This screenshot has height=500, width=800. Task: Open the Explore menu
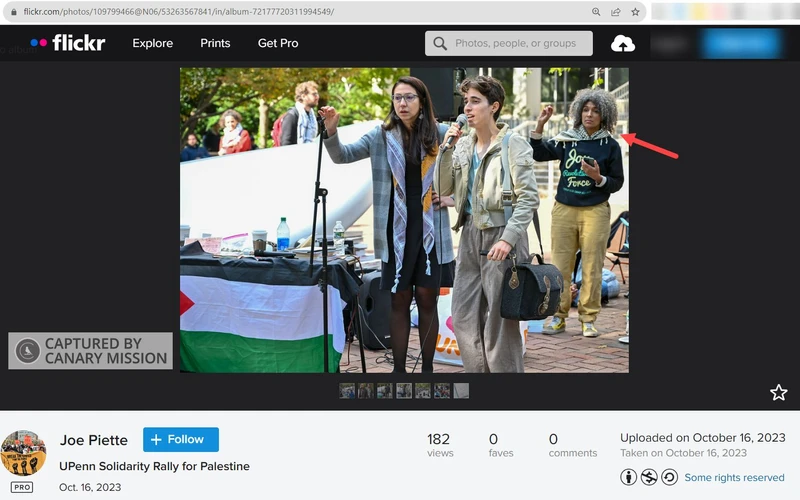[153, 44]
